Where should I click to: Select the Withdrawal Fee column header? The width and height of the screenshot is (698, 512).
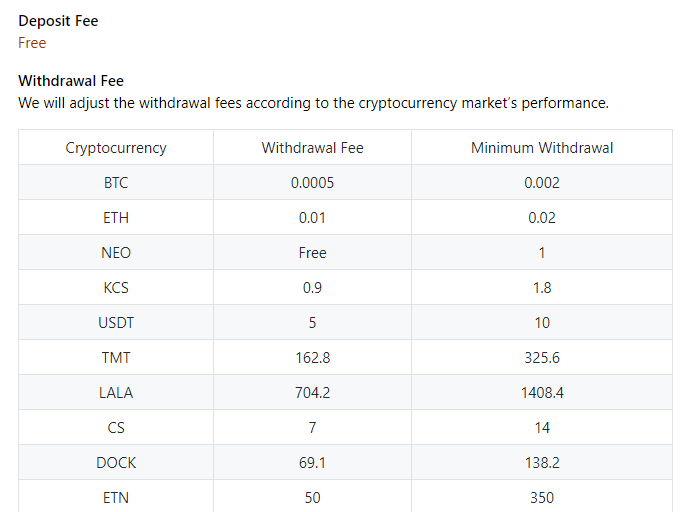[312, 148]
